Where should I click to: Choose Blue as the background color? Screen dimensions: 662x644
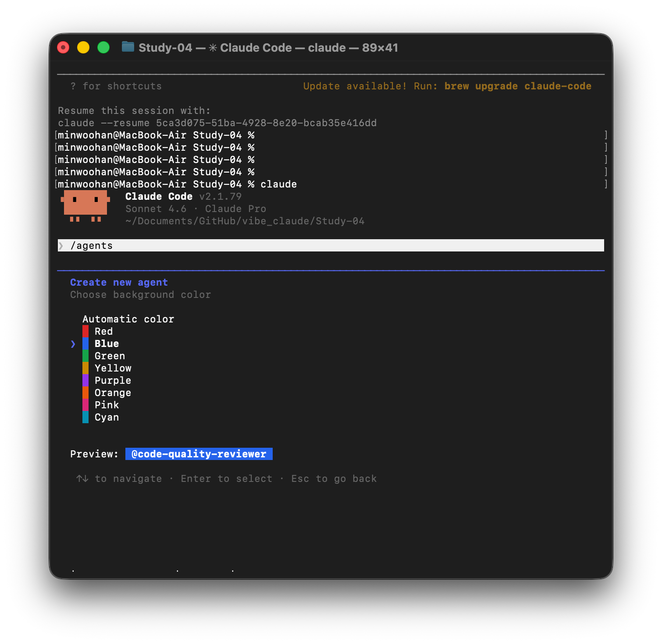click(107, 344)
